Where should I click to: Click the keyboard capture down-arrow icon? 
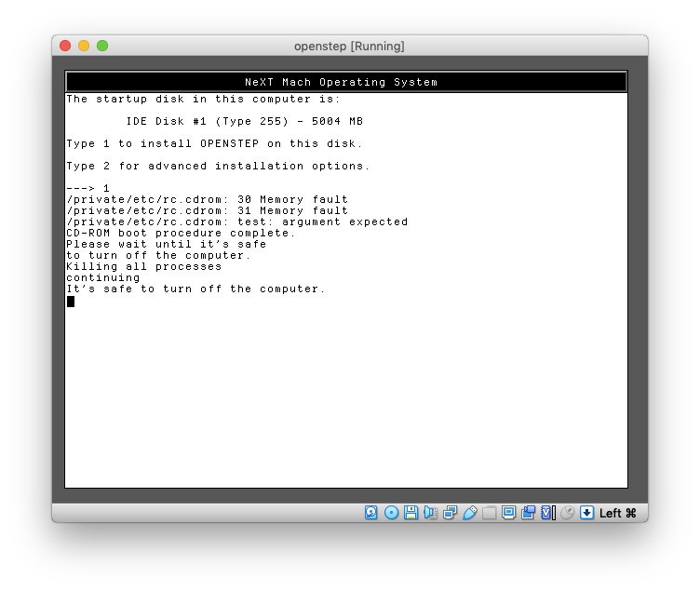pos(586,513)
